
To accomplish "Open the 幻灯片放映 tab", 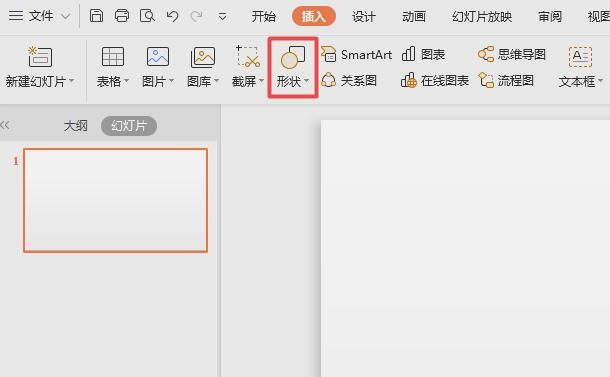I will [482, 16].
